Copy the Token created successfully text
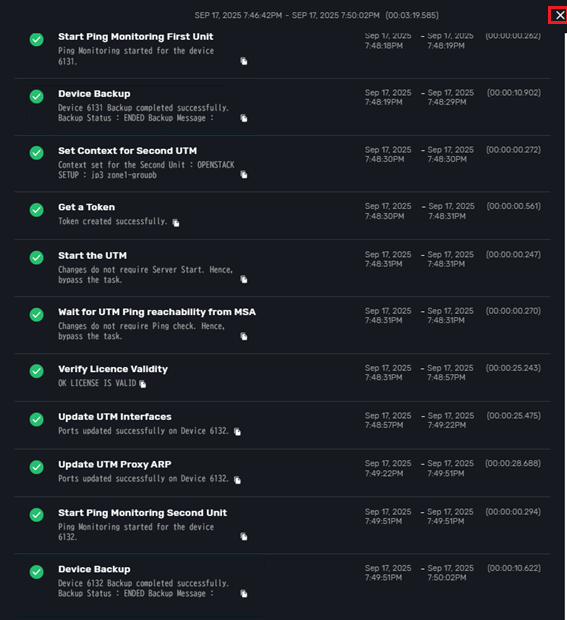The image size is (567, 620). click(x=176, y=223)
